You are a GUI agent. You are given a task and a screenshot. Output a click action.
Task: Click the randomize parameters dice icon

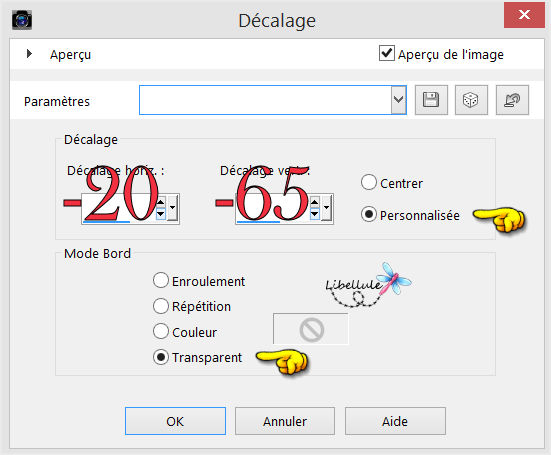click(x=471, y=100)
